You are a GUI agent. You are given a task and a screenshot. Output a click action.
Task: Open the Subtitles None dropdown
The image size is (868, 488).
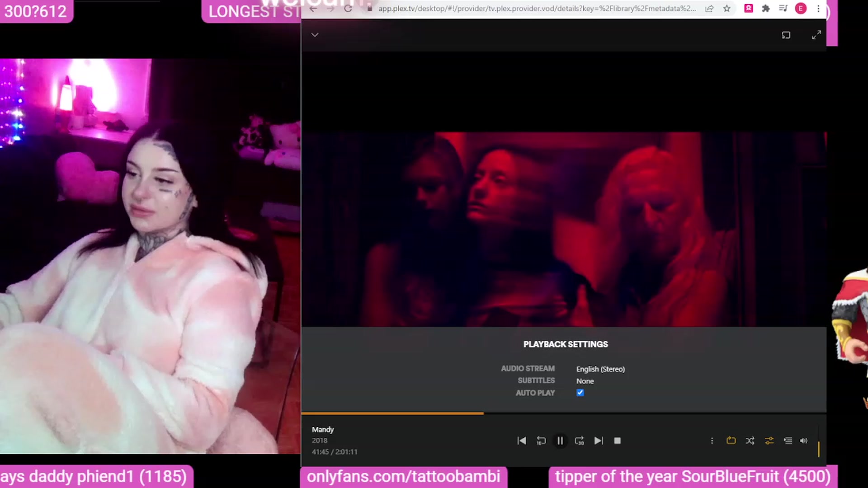(x=585, y=381)
